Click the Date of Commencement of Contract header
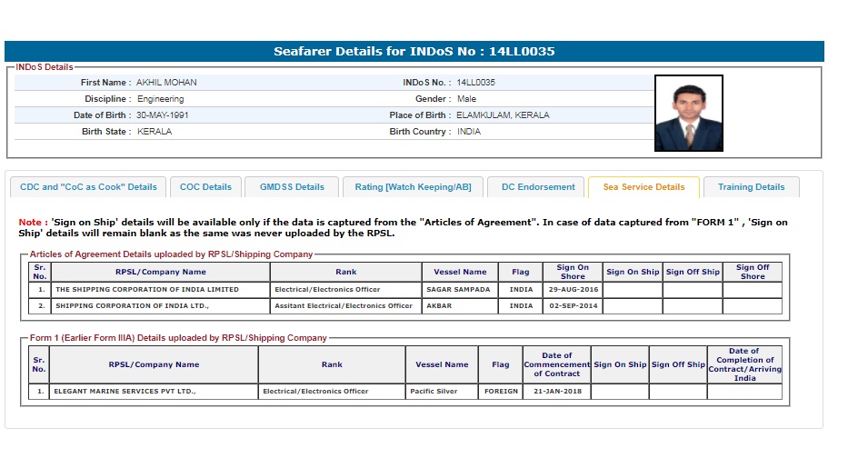The width and height of the screenshot is (868, 468). pos(556,364)
